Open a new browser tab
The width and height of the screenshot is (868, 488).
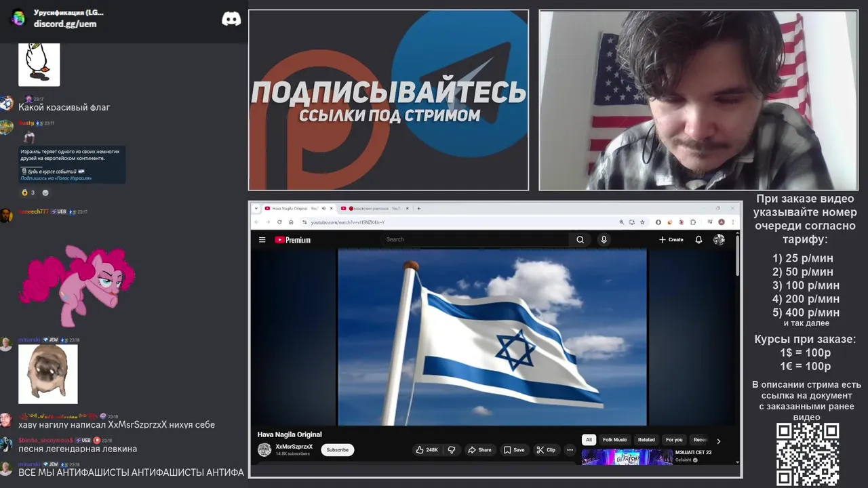click(x=418, y=209)
